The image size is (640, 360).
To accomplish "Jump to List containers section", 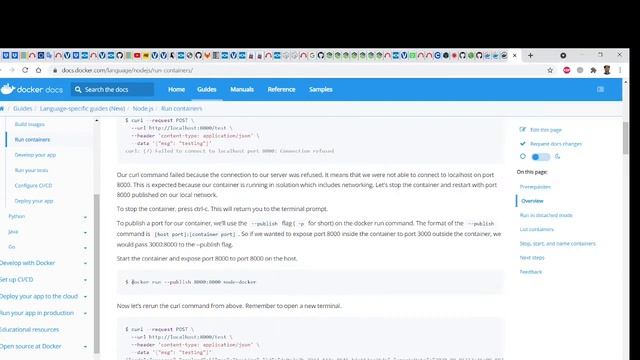I will [x=537, y=229].
